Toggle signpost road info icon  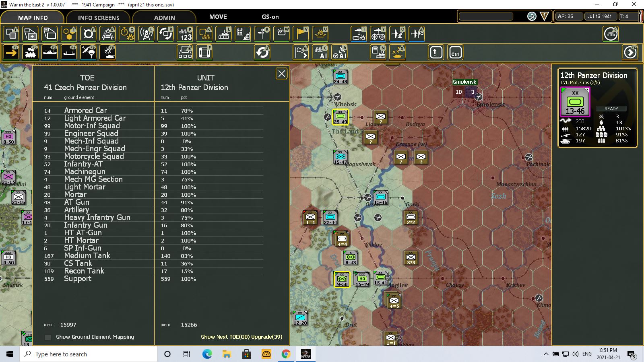tap(262, 34)
